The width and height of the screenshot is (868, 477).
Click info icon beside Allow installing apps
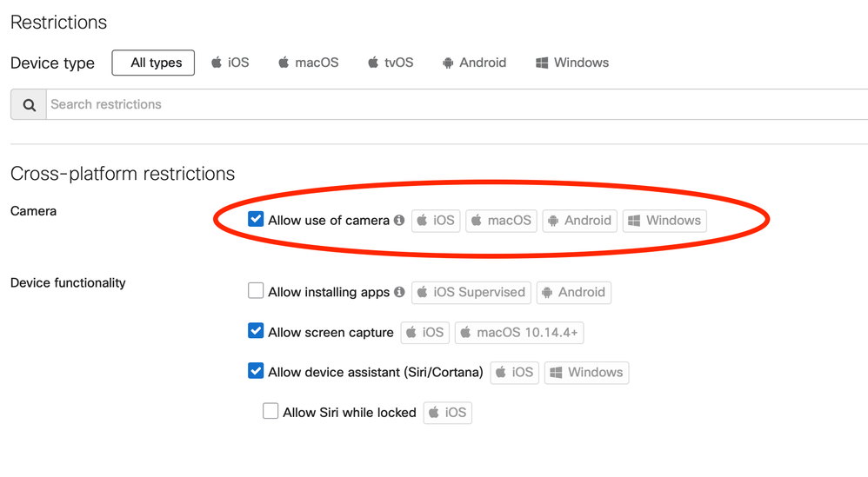(x=399, y=292)
